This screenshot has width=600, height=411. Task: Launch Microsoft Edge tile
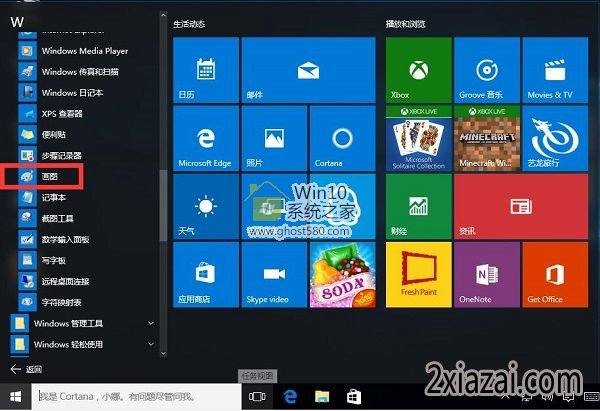pyautogui.click(x=206, y=138)
